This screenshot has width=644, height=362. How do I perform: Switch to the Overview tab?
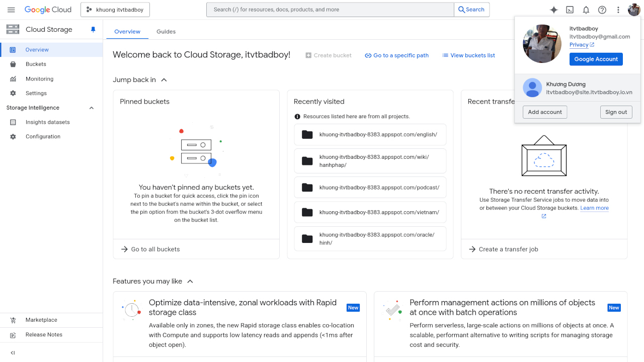[127, 32]
